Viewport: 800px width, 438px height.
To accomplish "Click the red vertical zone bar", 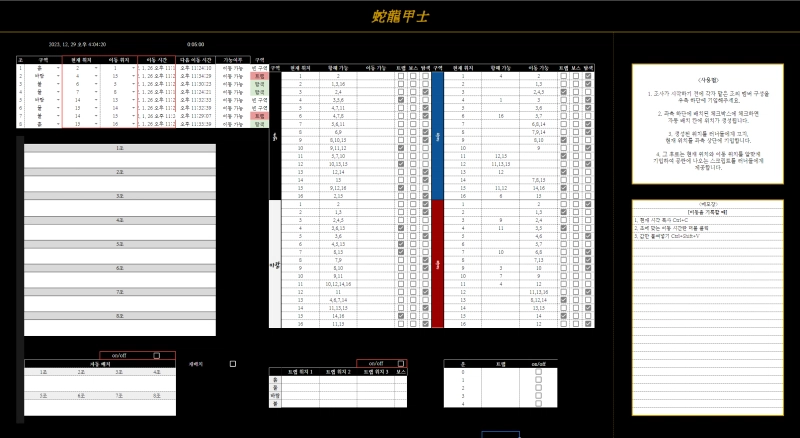I will (x=437, y=264).
